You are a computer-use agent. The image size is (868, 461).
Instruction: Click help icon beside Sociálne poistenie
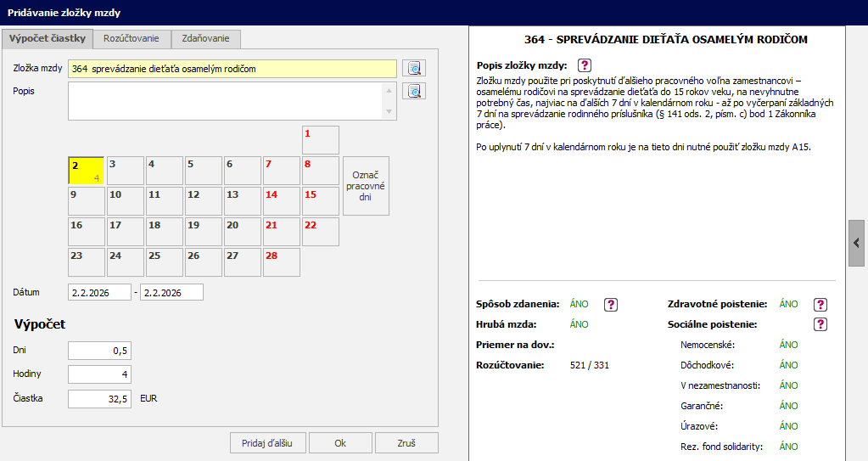820,324
